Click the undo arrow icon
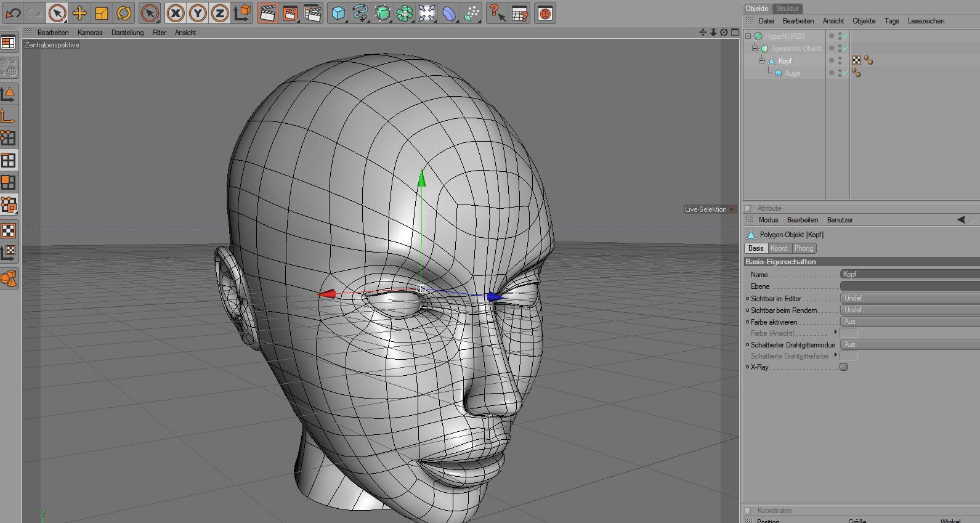Image resolution: width=980 pixels, height=523 pixels. (13, 13)
